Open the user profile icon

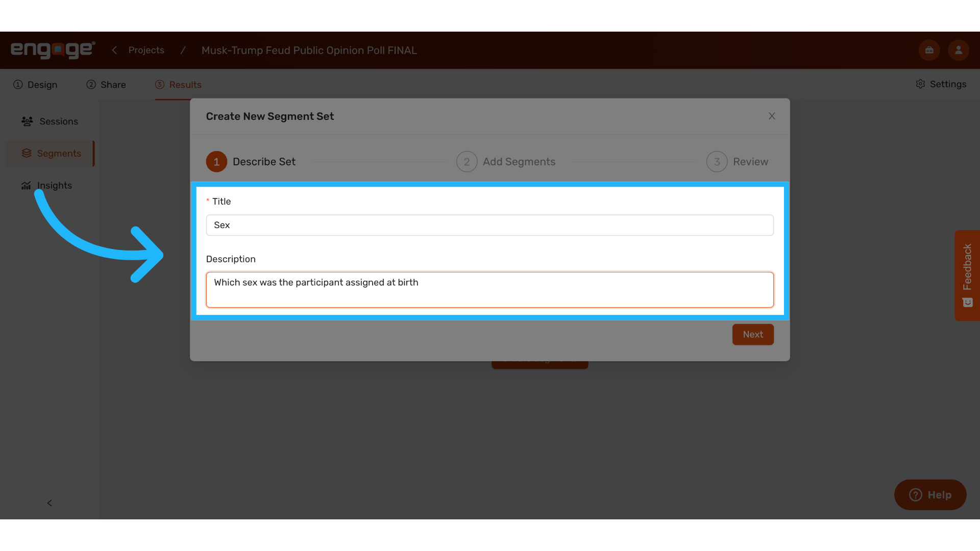tap(958, 50)
